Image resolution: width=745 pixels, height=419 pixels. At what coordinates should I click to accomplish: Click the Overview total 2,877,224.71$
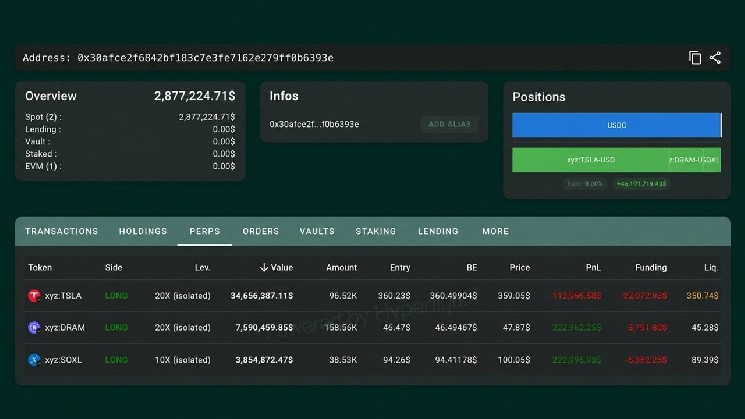pyautogui.click(x=194, y=96)
